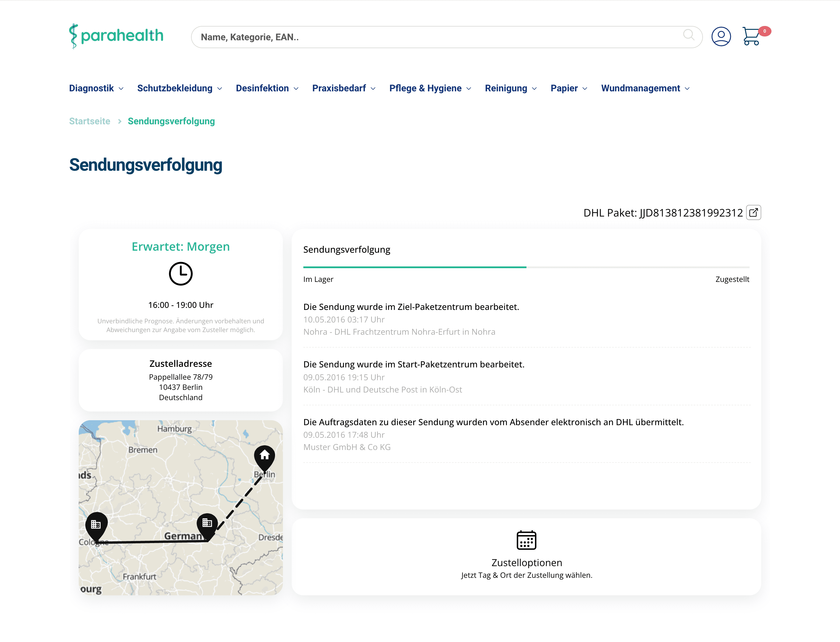This screenshot has width=840, height=642.
Task: Open the Diagnostik menu
Action: coord(91,88)
